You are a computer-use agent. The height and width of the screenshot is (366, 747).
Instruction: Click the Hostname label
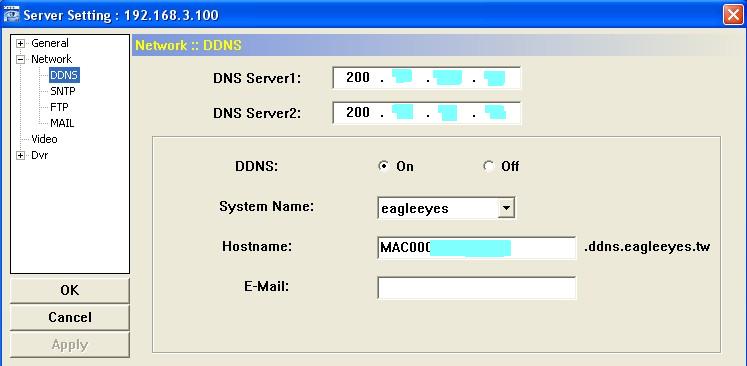(x=257, y=246)
